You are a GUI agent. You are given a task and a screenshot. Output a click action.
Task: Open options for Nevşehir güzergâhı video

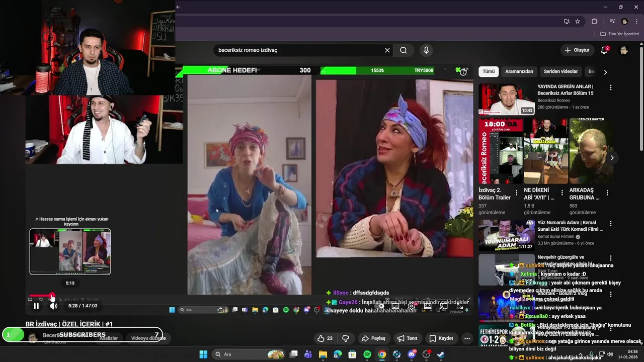611,258
